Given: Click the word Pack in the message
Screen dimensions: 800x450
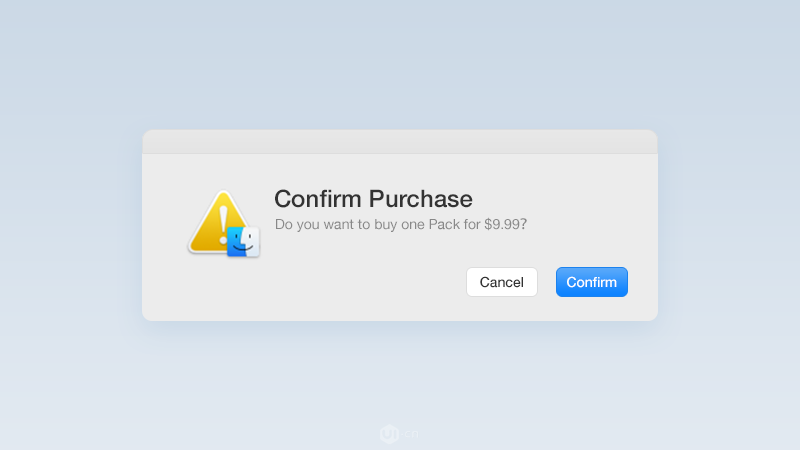Looking at the screenshot, I should pos(444,224).
